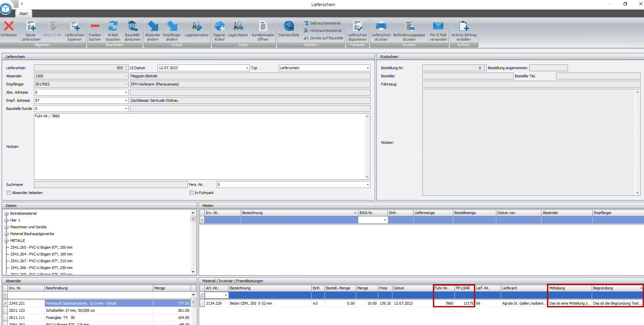Screen dimensions: 644x325
Task: Click Lieferschein drucken printer icon
Action: click(x=381, y=26)
